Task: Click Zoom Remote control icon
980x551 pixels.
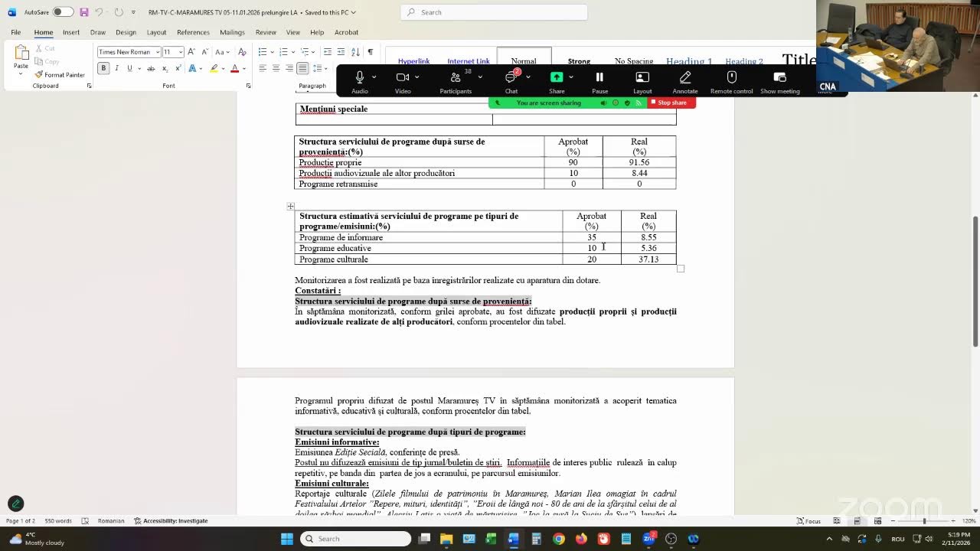Action: point(731,81)
